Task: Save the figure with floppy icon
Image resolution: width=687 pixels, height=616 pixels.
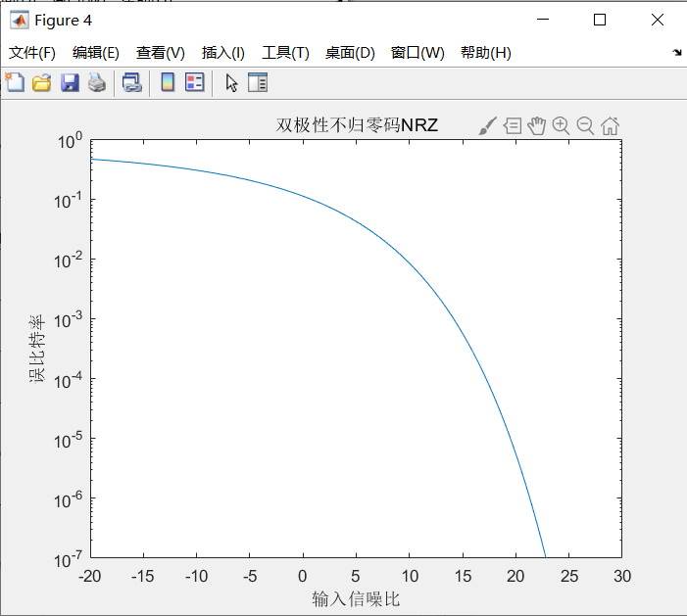Action: (x=70, y=82)
